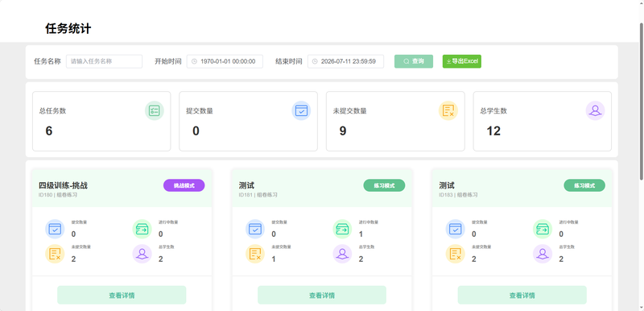Click the 总学生数 icon in card ID181
The width and height of the screenshot is (644, 311).
[x=342, y=254]
